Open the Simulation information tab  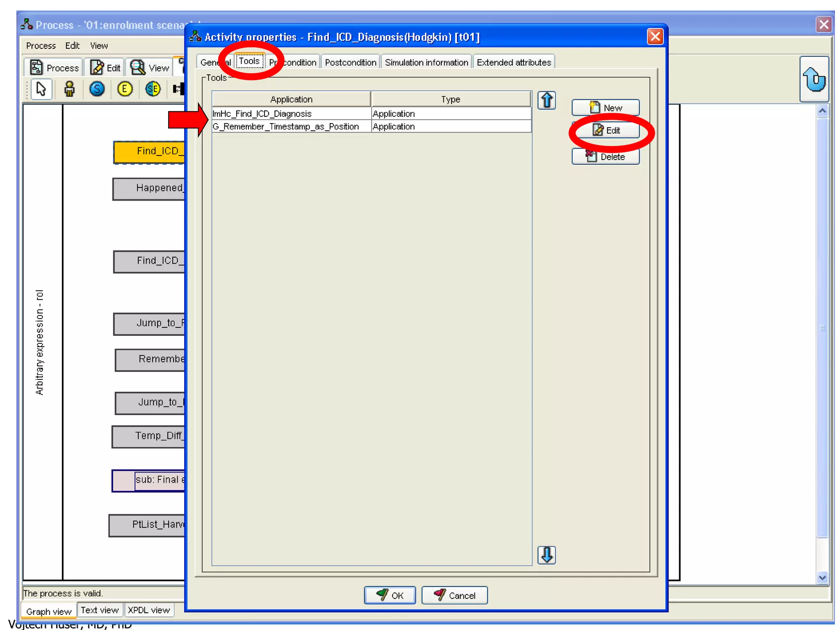click(x=426, y=62)
